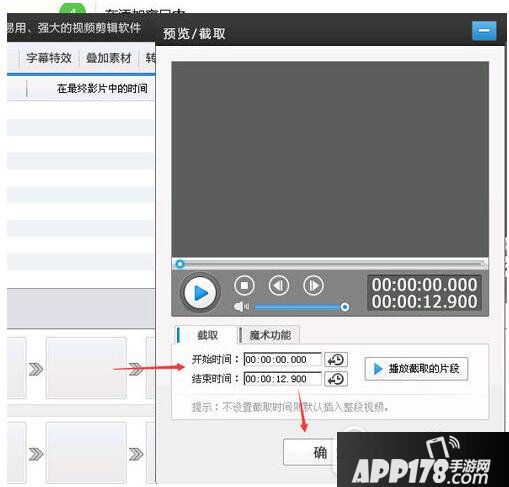Adjust the blue volume slider handle
This screenshot has width=509, height=487.
[345, 307]
